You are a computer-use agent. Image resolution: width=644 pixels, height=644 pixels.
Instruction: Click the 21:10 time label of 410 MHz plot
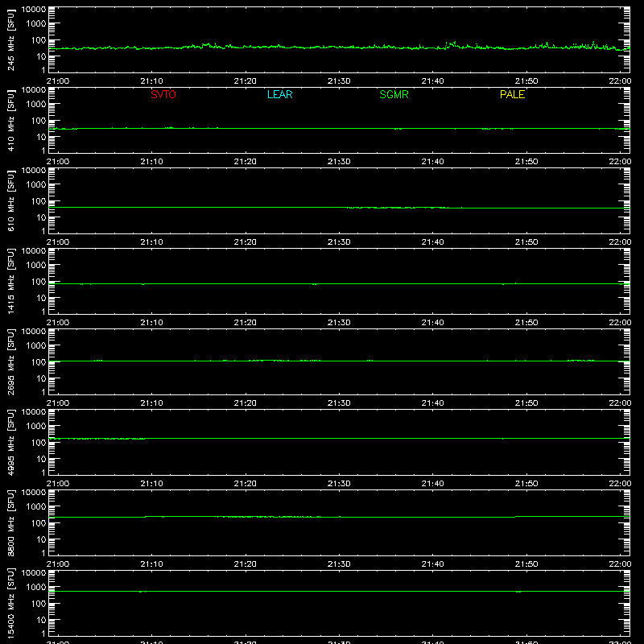point(151,162)
